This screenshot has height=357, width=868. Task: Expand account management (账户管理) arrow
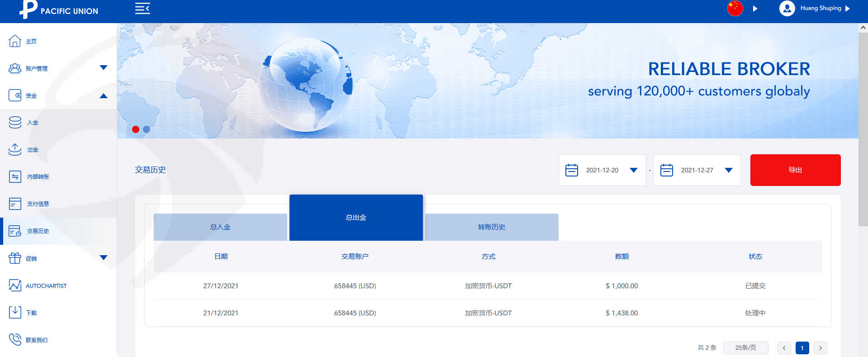tap(104, 68)
